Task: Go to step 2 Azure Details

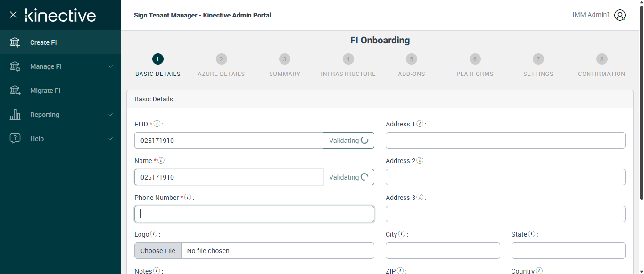Action: pos(221,59)
